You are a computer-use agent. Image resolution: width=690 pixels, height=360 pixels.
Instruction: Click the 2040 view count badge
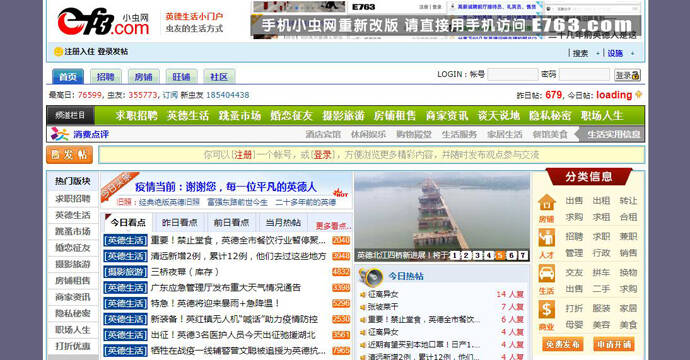[341, 240]
